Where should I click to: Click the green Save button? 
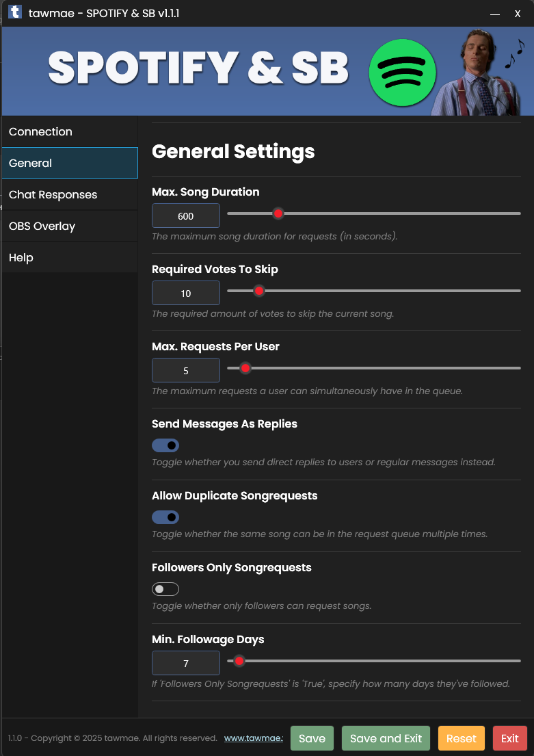click(312, 738)
